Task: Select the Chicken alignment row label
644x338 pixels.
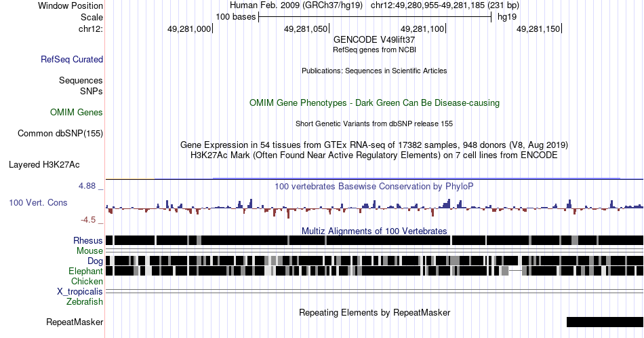Action: click(x=87, y=281)
